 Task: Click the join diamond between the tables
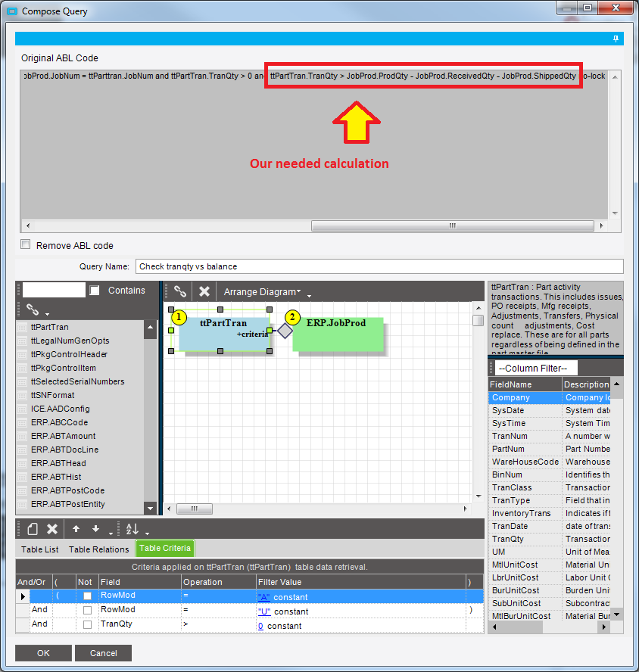click(285, 331)
